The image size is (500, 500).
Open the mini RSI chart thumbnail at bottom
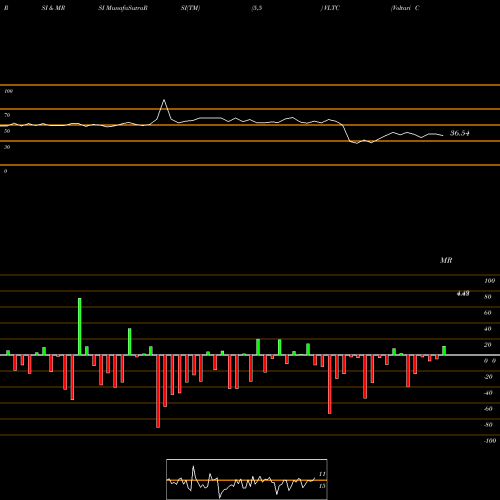[x=247, y=479]
